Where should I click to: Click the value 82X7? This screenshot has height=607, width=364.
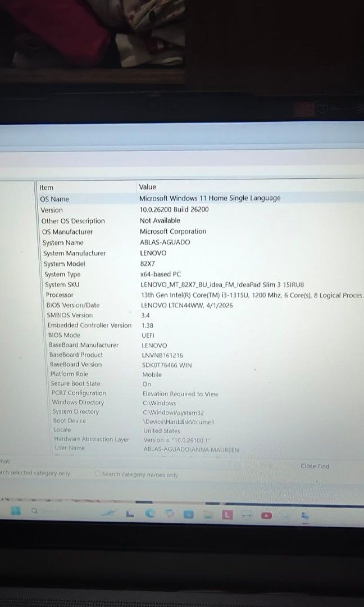[147, 264]
